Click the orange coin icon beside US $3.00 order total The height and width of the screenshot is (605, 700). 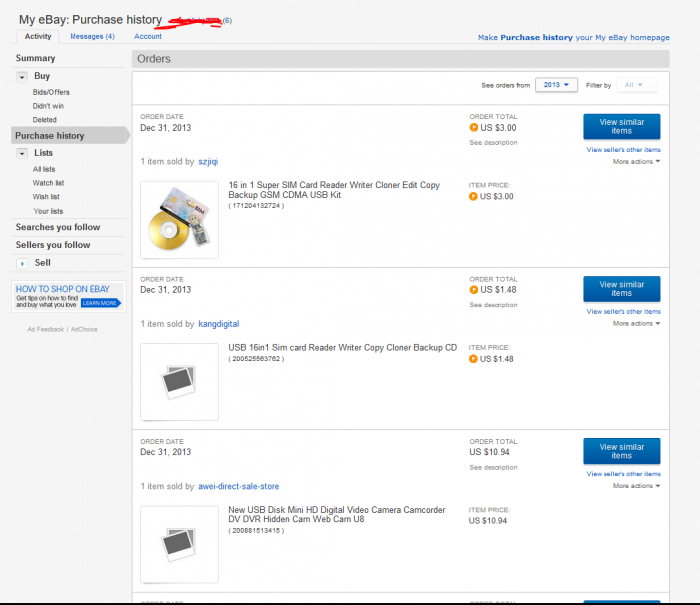[x=474, y=128]
